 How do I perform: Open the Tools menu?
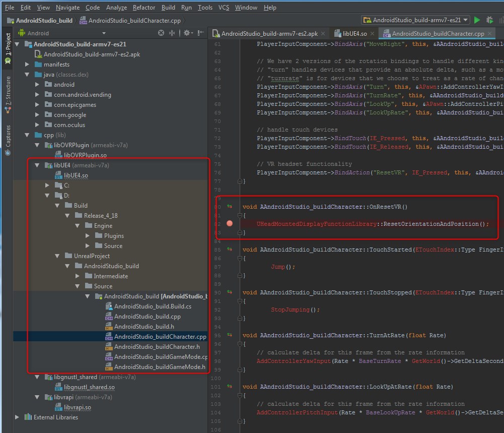(x=205, y=8)
